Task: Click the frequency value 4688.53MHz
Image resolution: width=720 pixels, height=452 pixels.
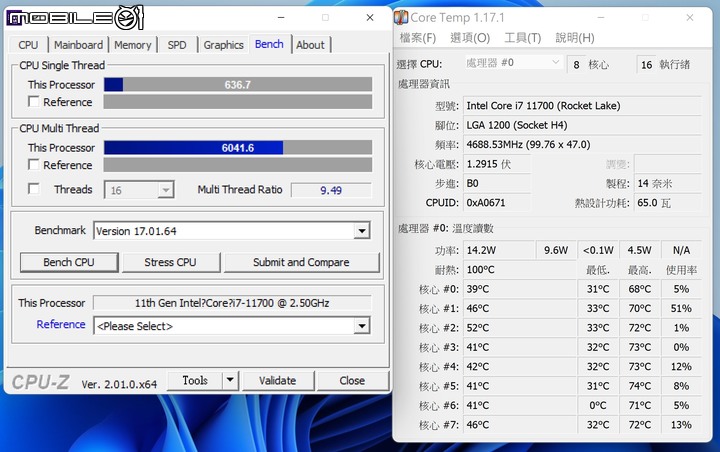Action: 582,144
